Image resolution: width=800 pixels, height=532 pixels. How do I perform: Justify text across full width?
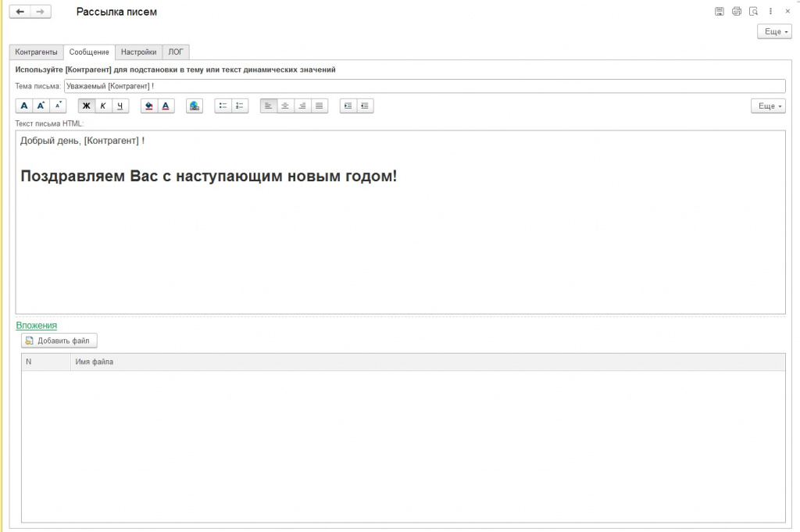pyautogui.click(x=319, y=105)
